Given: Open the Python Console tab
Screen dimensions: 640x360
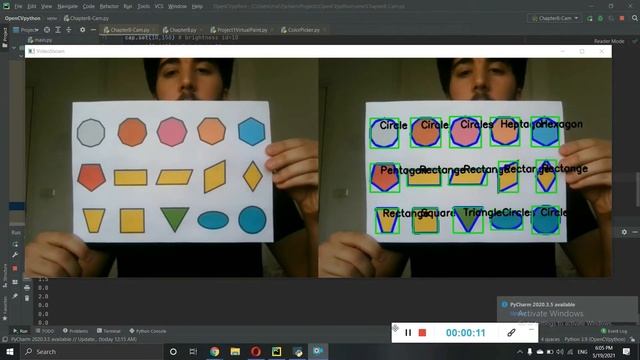Looking at the screenshot, I should click(148, 331).
